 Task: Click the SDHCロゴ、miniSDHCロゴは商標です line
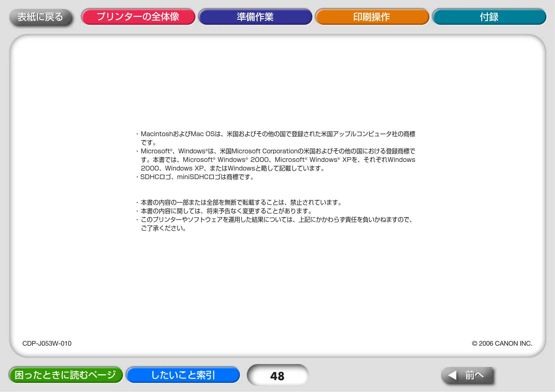coord(195,177)
